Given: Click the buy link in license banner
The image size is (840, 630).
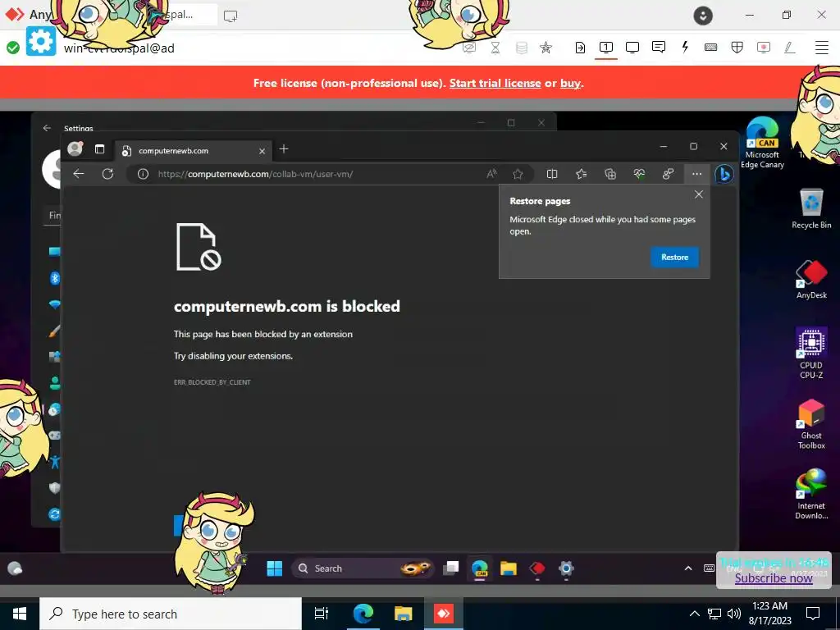Looking at the screenshot, I should point(570,83).
